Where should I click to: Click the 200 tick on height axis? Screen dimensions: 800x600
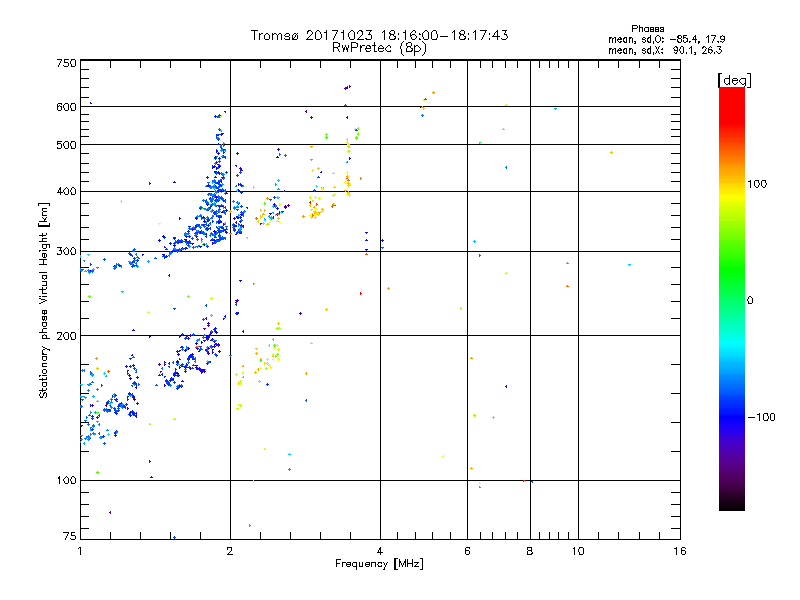[x=66, y=336]
